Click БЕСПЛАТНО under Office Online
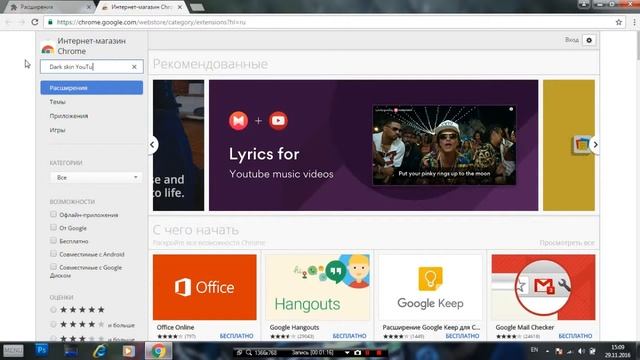This screenshot has width=640, height=360. (236, 336)
